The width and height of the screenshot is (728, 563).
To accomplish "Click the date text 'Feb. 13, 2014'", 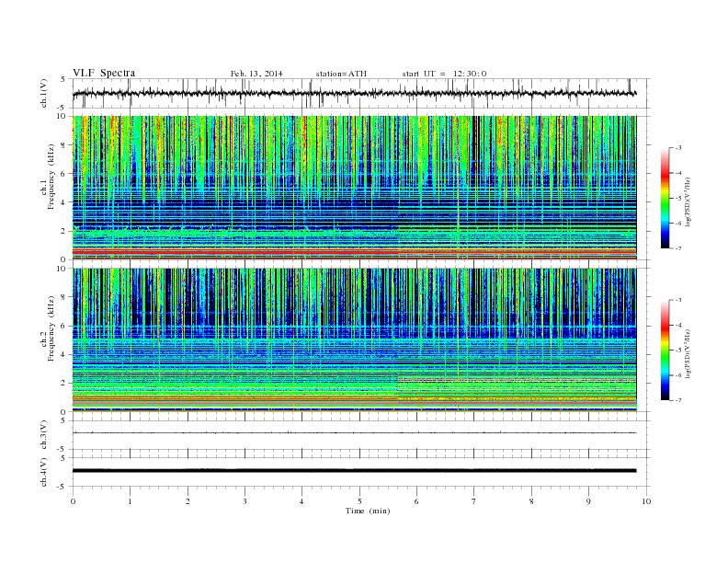I will click(256, 74).
